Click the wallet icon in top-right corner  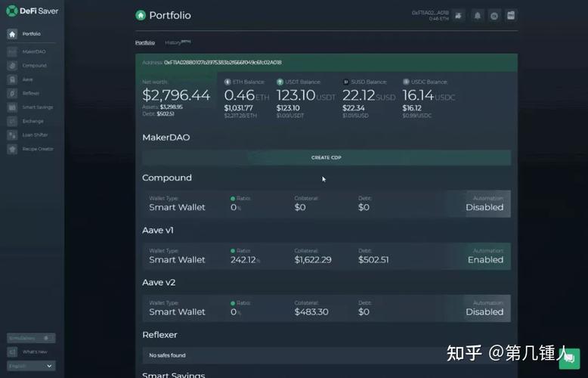coord(511,16)
